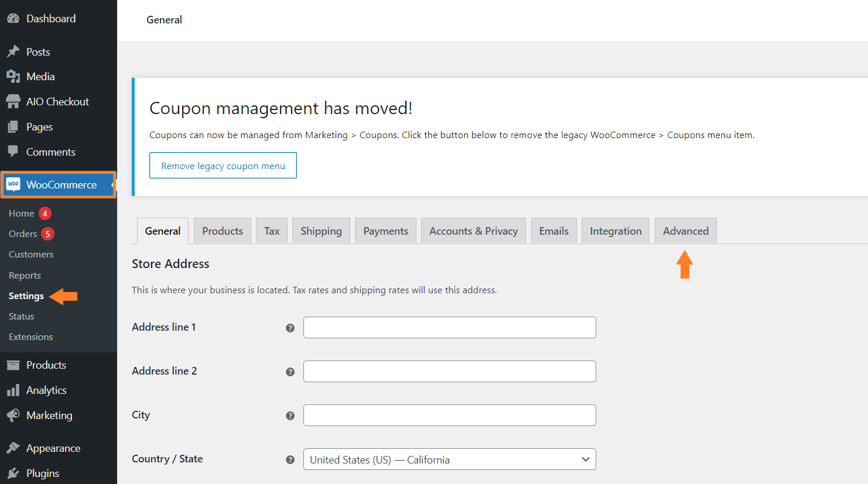Click the City input field

coord(450,416)
